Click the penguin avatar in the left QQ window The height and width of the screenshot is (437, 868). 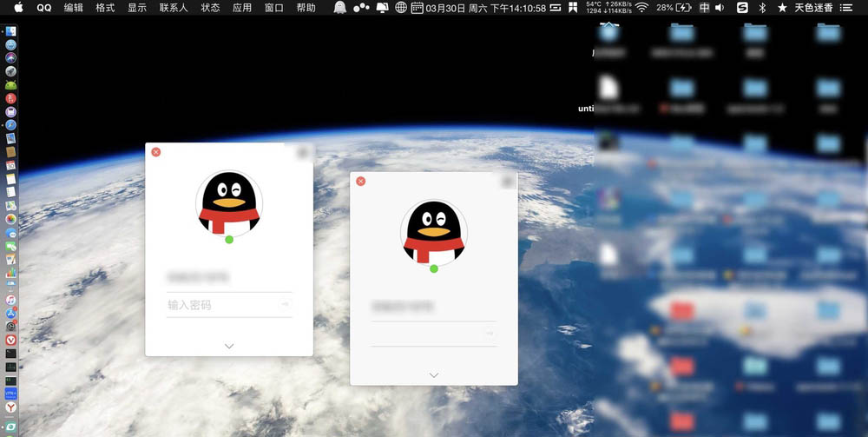(229, 204)
